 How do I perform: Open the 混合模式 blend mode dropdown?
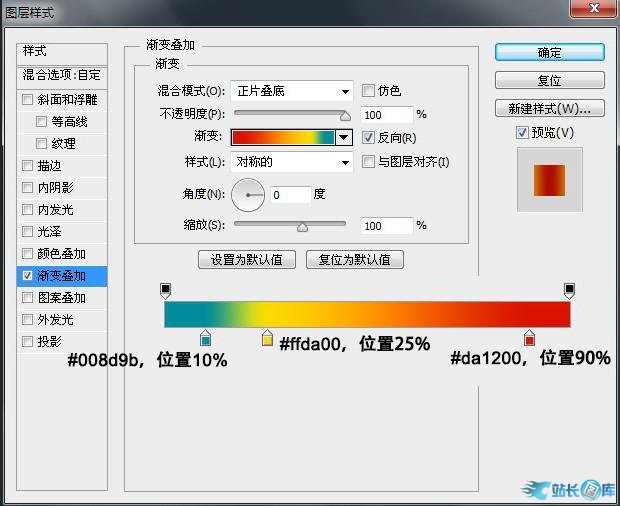coord(292,91)
